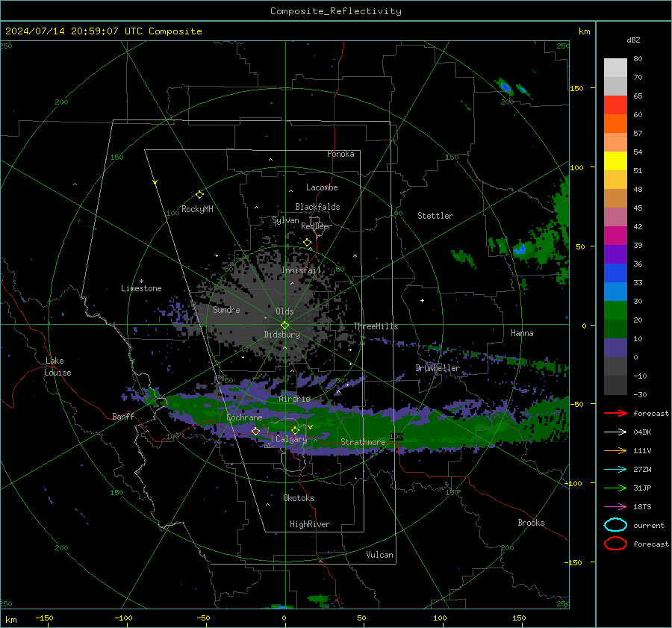Click the Airdrie city label
Image resolution: width=672 pixels, height=628 pixels.
294,399
